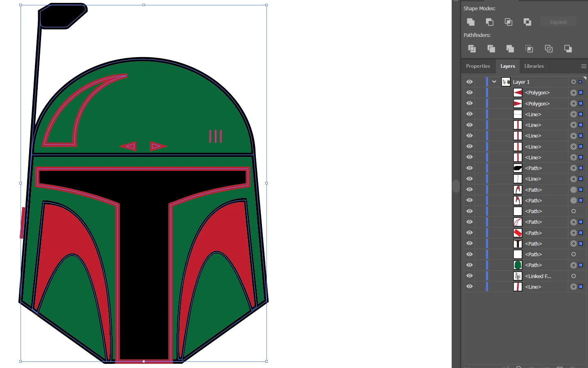Click the target circle for Layer 1
Screen dimensions: 588x368
tap(574, 82)
